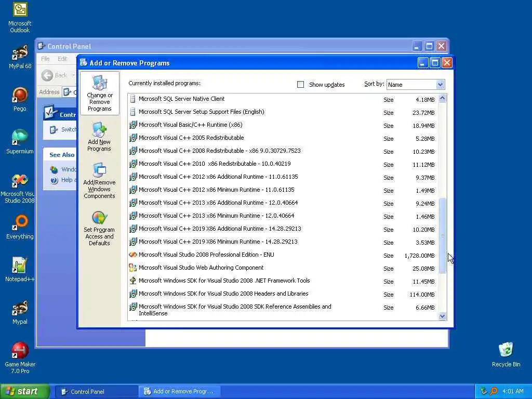Viewport: 532px width, 399px height.
Task: Click the 1,728.00MB size value
Action: pos(419,256)
